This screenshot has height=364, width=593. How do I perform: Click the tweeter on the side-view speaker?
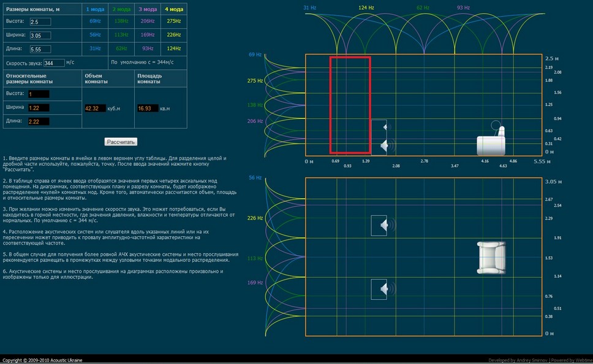click(x=385, y=127)
